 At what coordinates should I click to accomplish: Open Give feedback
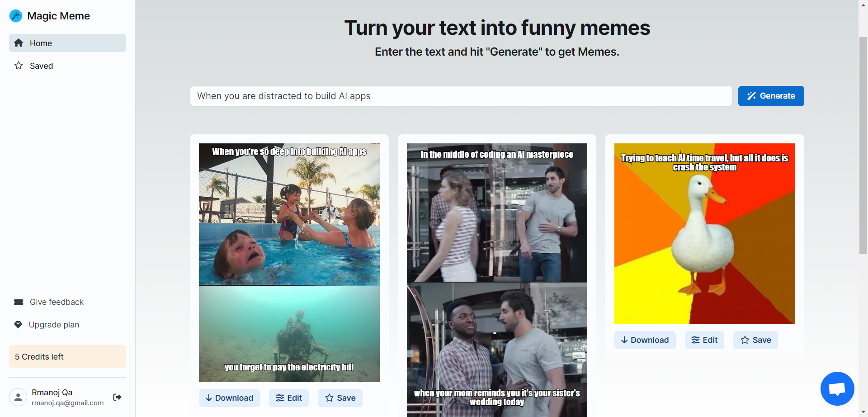coord(67,302)
